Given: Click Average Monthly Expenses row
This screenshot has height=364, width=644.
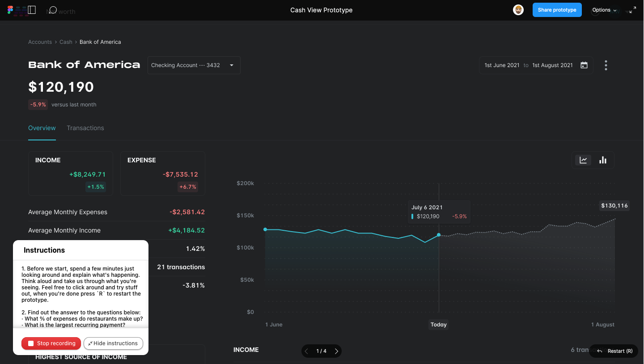Looking at the screenshot, I should pos(117,212).
